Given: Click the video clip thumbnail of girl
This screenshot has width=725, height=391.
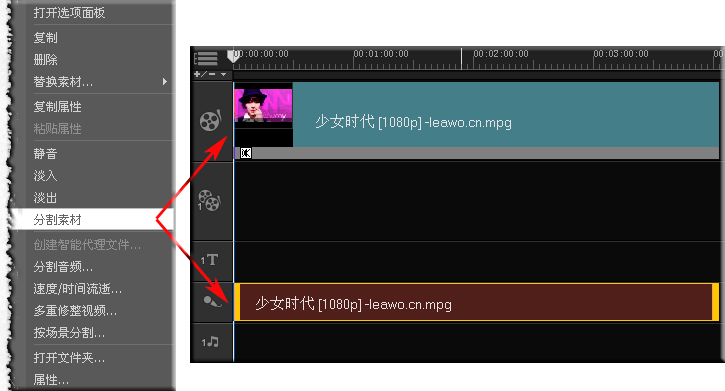Looking at the screenshot, I should pyautogui.click(x=263, y=105).
